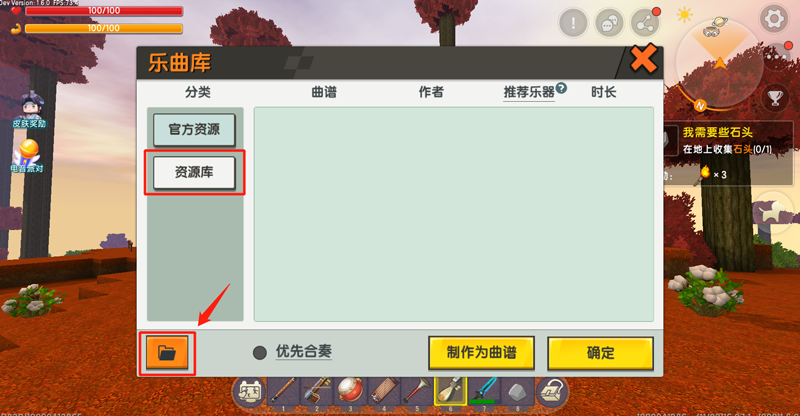Select the flute in hotbar slot 1
The image size is (800, 416).
pos(283,392)
